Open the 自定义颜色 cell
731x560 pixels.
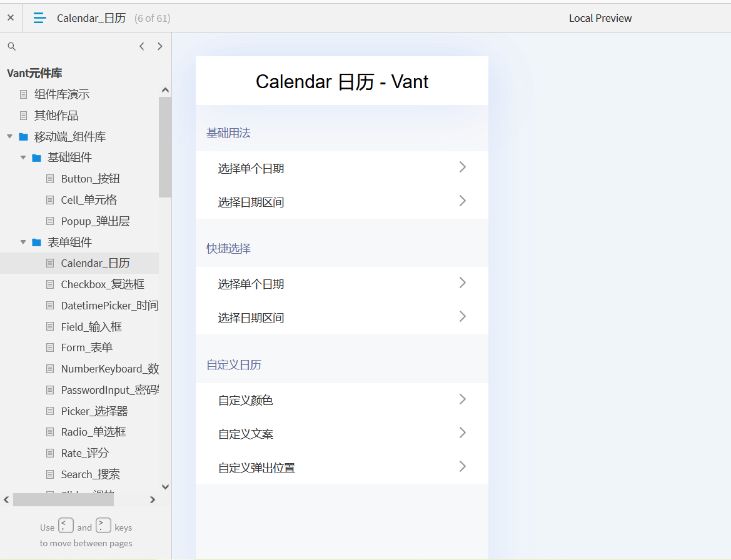tap(341, 400)
